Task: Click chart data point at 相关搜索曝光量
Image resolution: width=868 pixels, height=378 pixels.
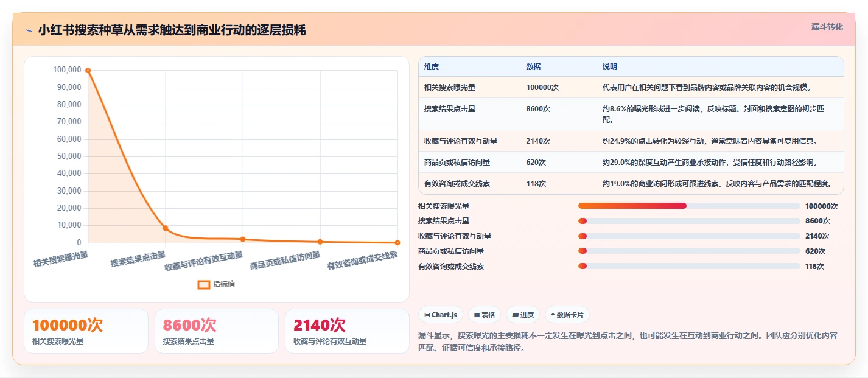Action: 88,71
